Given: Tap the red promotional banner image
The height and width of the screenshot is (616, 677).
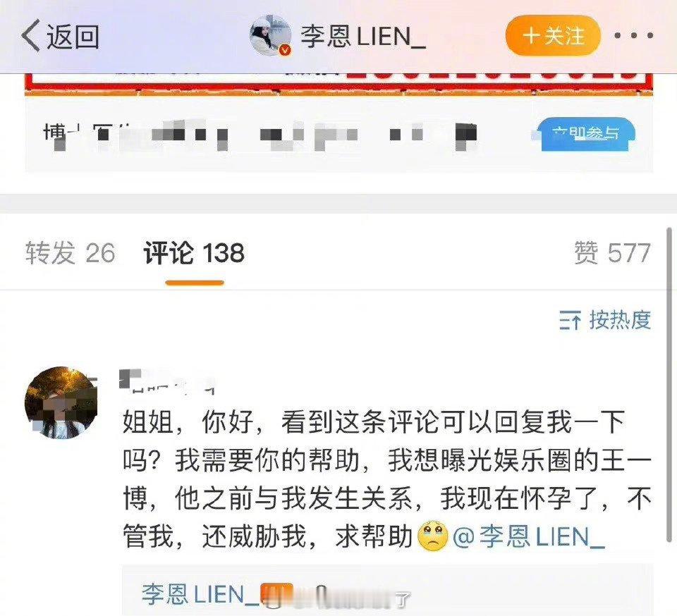Looking at the screenshot, I should point(339,85).
